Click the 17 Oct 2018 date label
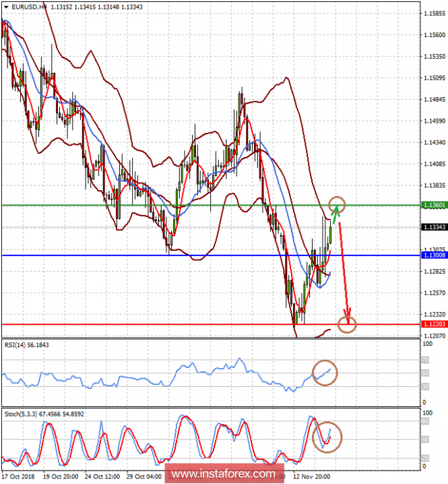448x484 pixels. click(20, 476)
